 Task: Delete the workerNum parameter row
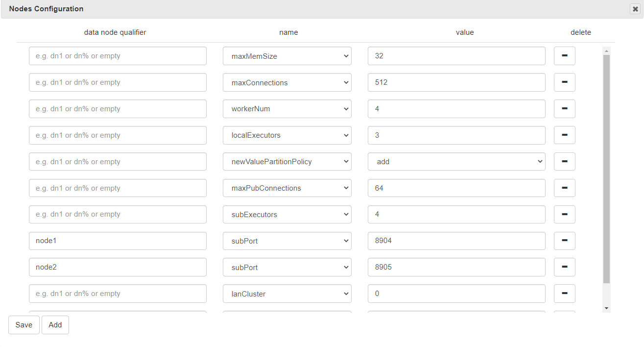(x=564, y=109)
